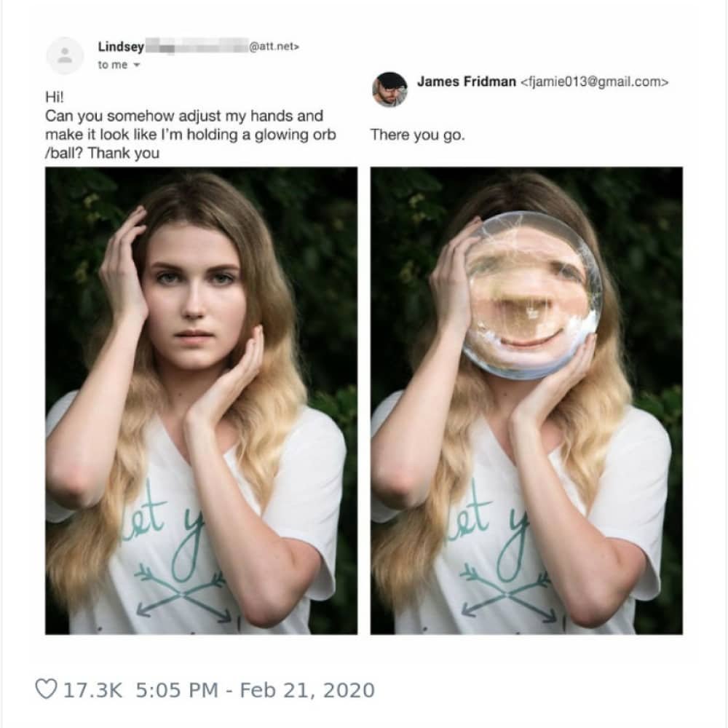
Task: Click the "to me" recipient label
Action: [x=112, y=66]
